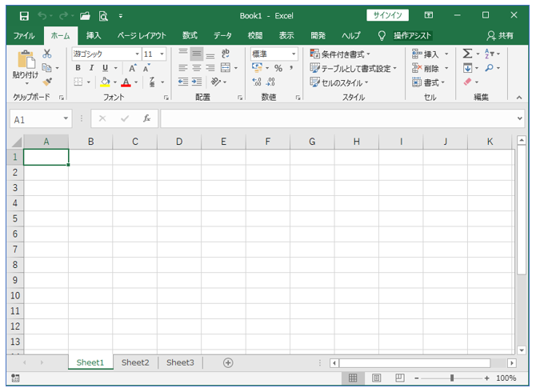Screen dimensions: 536x392
Task: Click the Redo arrow icon
Action: pos(63,16)
